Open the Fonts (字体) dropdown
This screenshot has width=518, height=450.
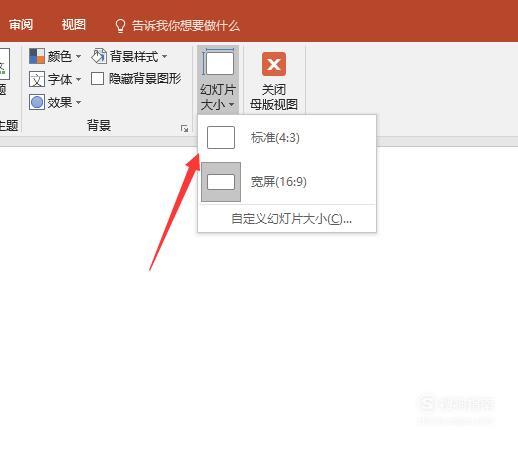coord(55,79)
